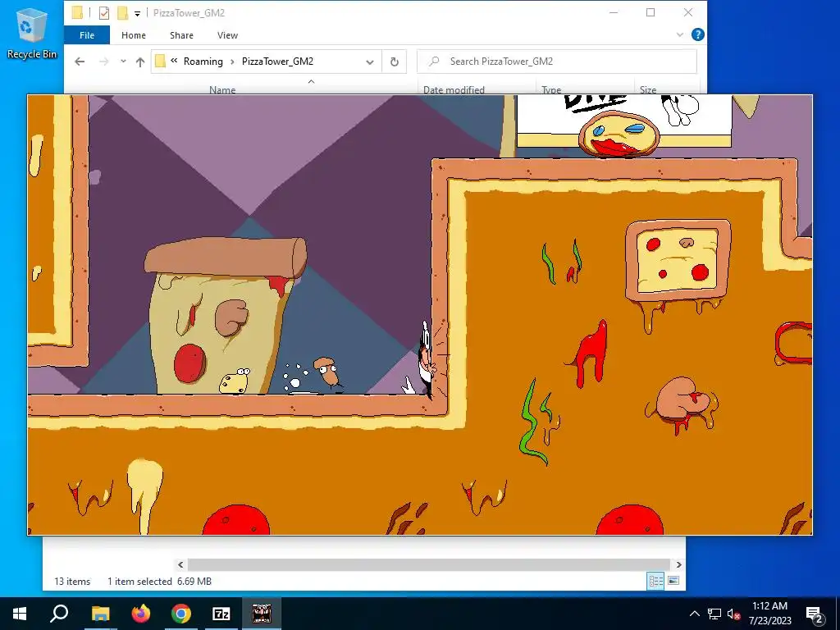The image size is (840, 630).
Task: Sort files by the Name column
Action: pos(222,89)
